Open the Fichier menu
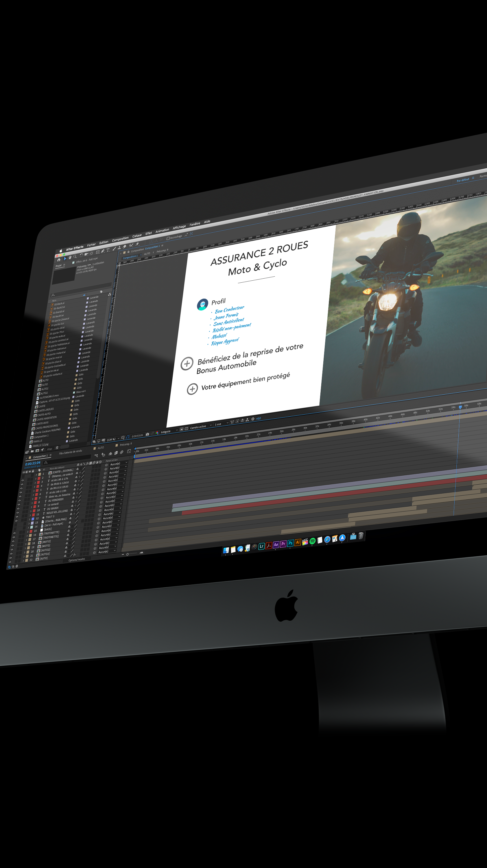 tap(91, 244)
